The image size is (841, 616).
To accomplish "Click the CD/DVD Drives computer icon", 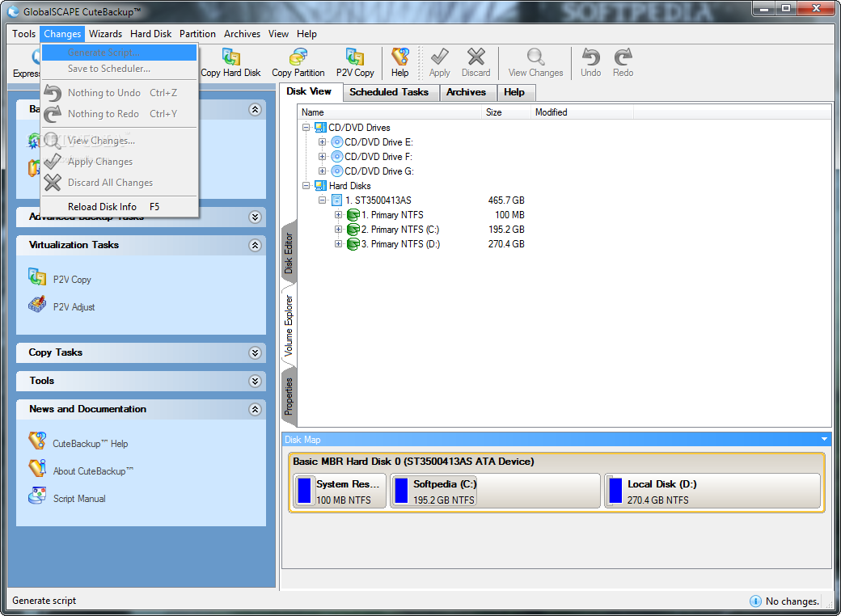I will pyautogui.click(x=321, y=128).
